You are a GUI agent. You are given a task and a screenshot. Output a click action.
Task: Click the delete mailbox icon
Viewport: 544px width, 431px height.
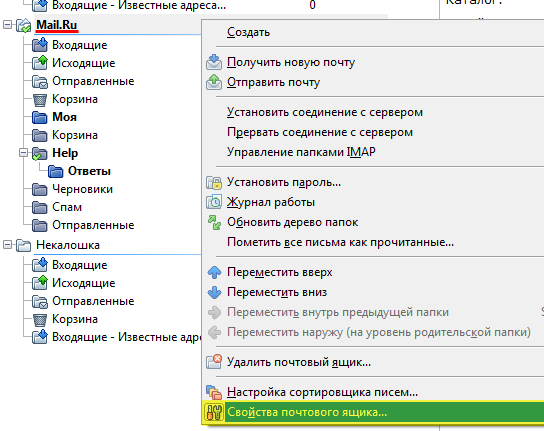coord(214,362)
